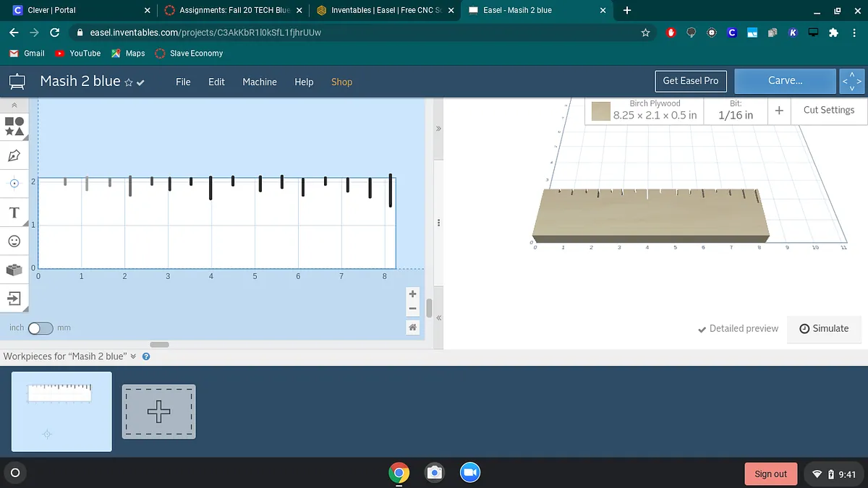Open the emoji icons library
The width and height of the screenshot is (868, 488).
click(x=14, y=241)
